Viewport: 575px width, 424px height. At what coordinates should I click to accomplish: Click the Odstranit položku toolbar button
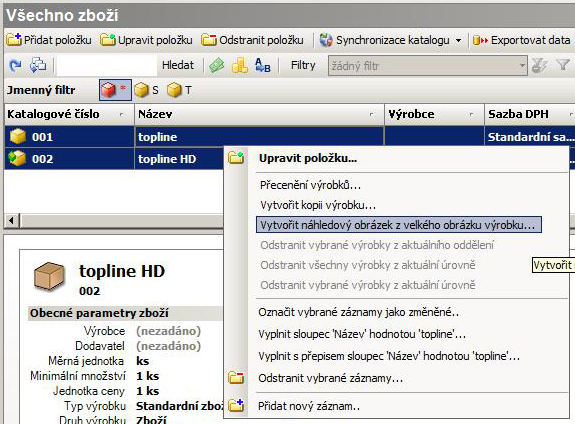click(253, 40)
